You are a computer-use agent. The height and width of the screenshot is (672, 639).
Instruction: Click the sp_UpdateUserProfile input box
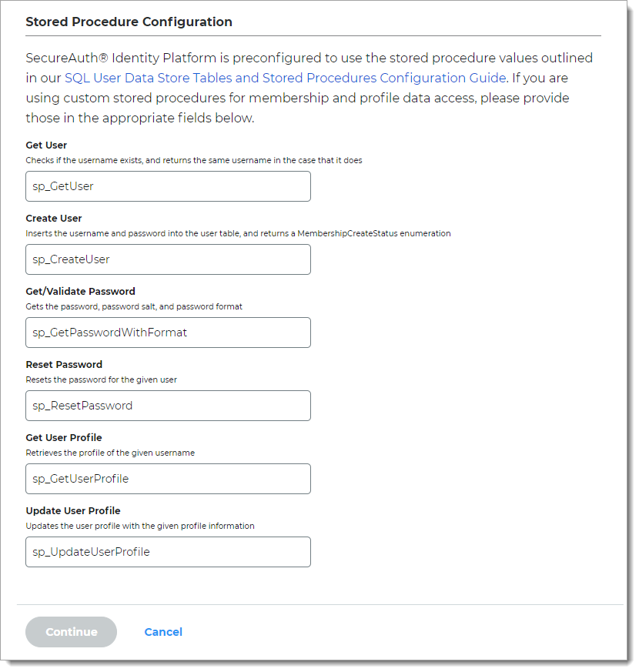tap(168, 552)
